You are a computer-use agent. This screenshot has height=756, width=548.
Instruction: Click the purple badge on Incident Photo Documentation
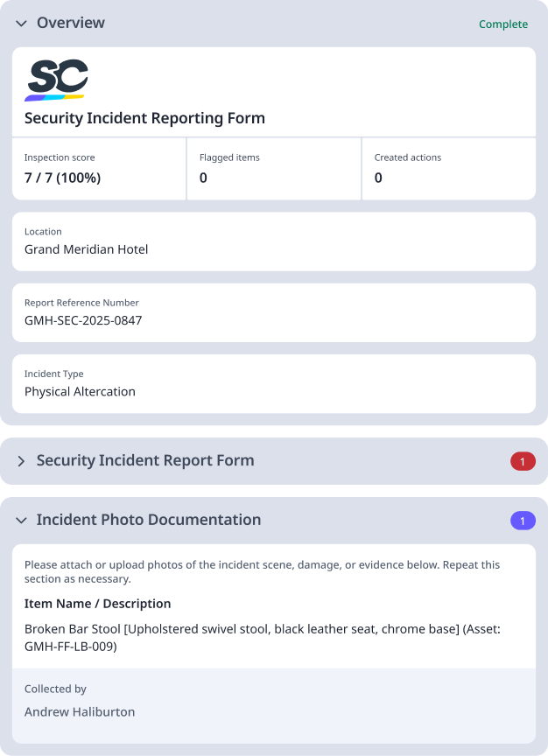point(523,519)
